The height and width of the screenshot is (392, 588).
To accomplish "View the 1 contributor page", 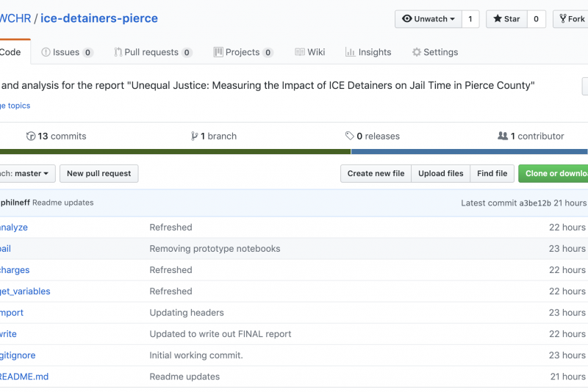I will click(x=531, y=137).
